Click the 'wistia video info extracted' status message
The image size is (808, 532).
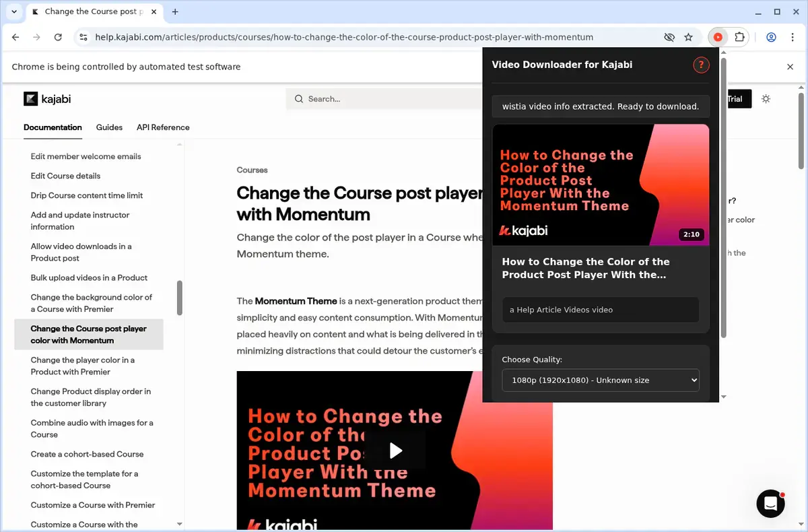click(601, 106)
